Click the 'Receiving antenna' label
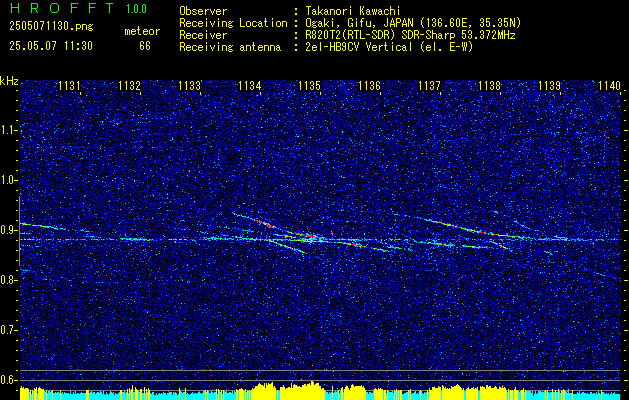This screenshot has height=400, width=629. coord(230,47)
